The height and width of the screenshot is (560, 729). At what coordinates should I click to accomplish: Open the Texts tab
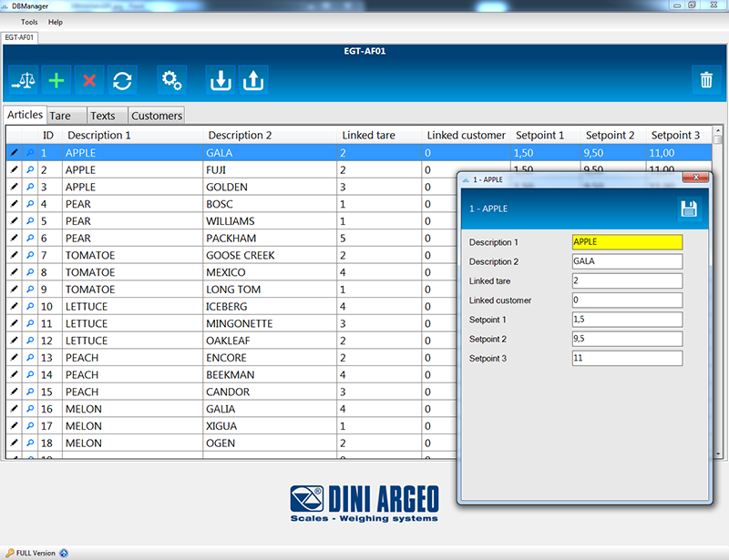click(x=102, y=116)
